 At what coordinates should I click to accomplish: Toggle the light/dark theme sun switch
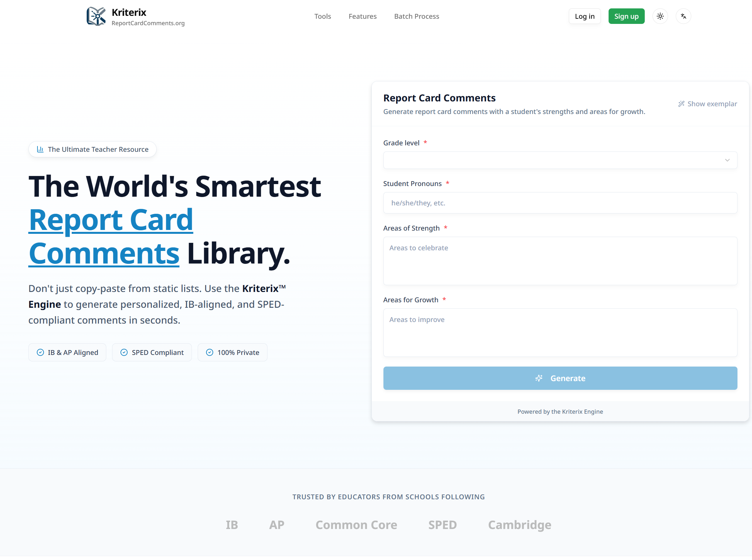(x=660, y=16)
